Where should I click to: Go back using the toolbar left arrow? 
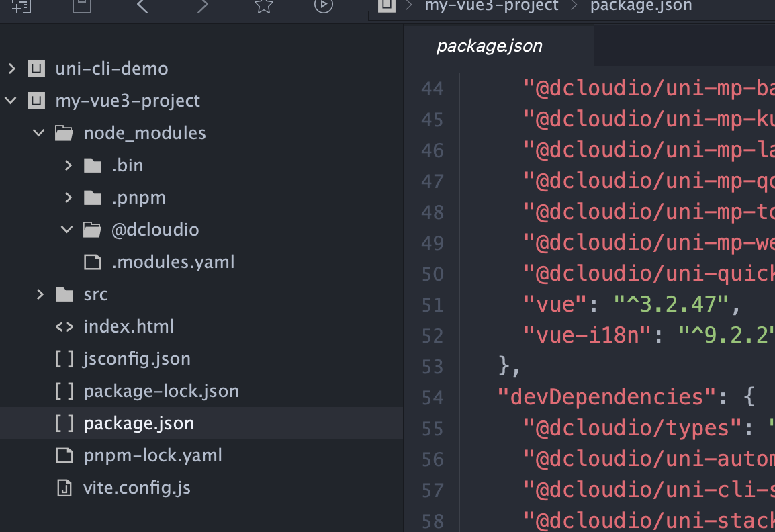[x=142, y=6]
